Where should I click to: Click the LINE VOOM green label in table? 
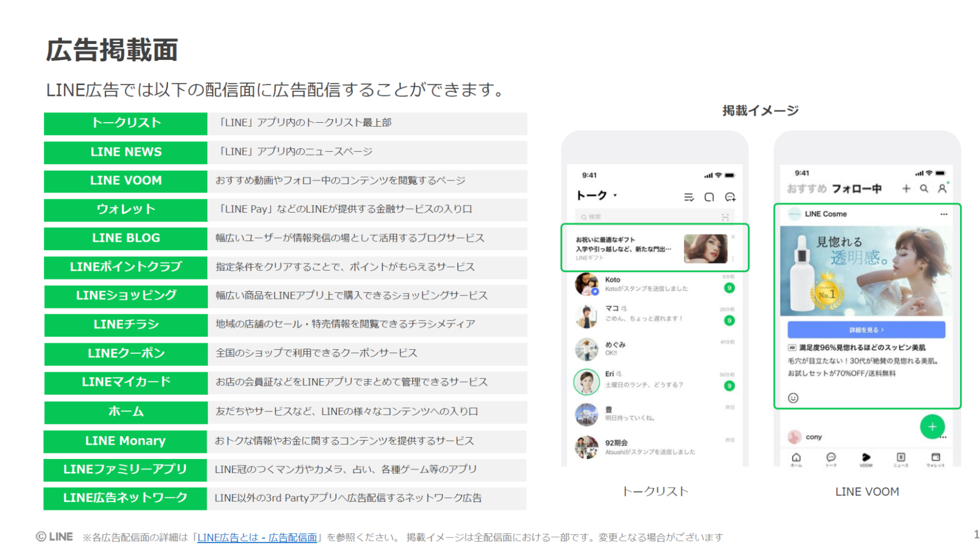[126, 181]
